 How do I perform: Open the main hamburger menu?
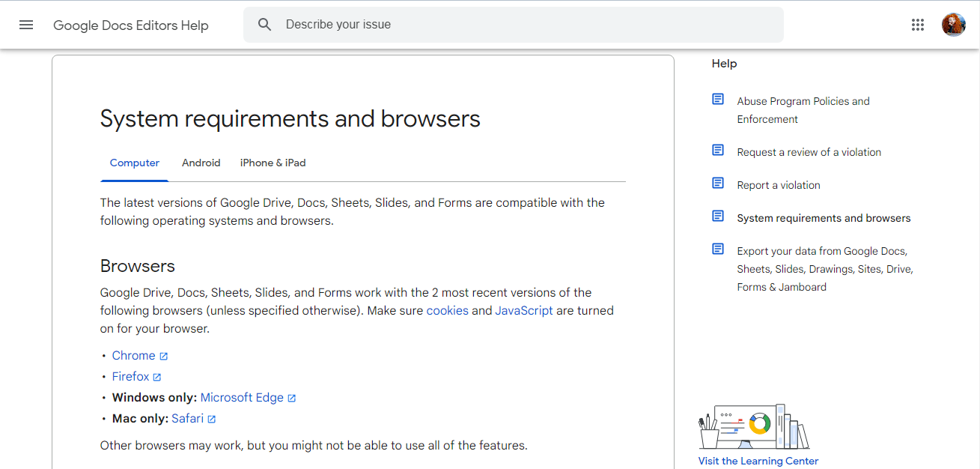tap(26, 25)
